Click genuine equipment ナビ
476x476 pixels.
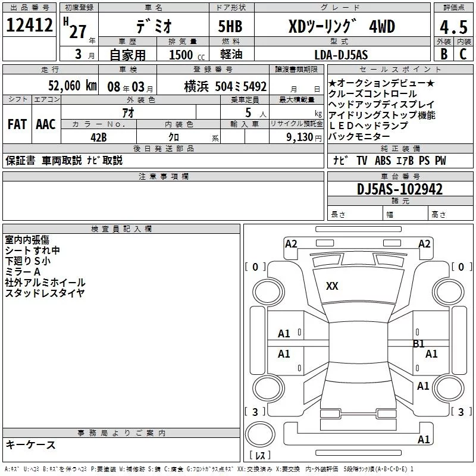point(340,160)
